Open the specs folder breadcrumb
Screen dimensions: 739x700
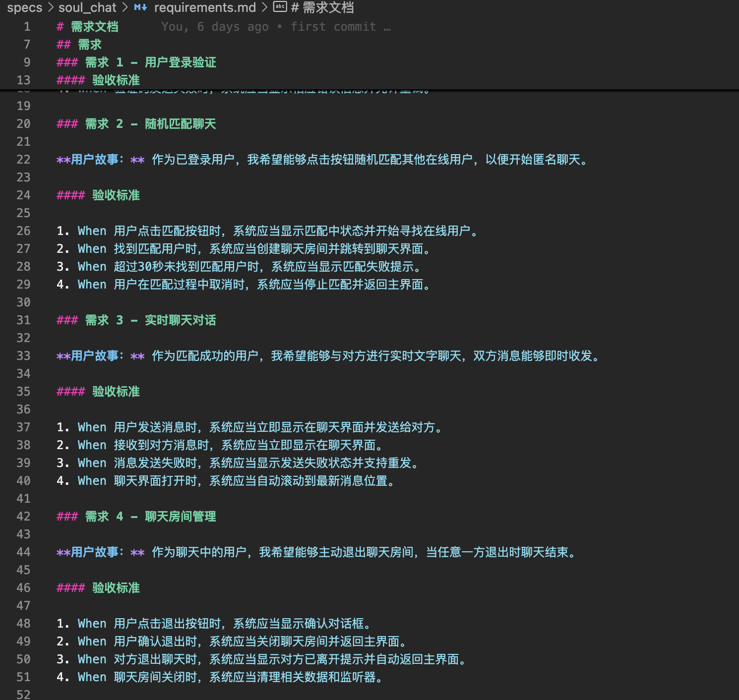point(25,7)
